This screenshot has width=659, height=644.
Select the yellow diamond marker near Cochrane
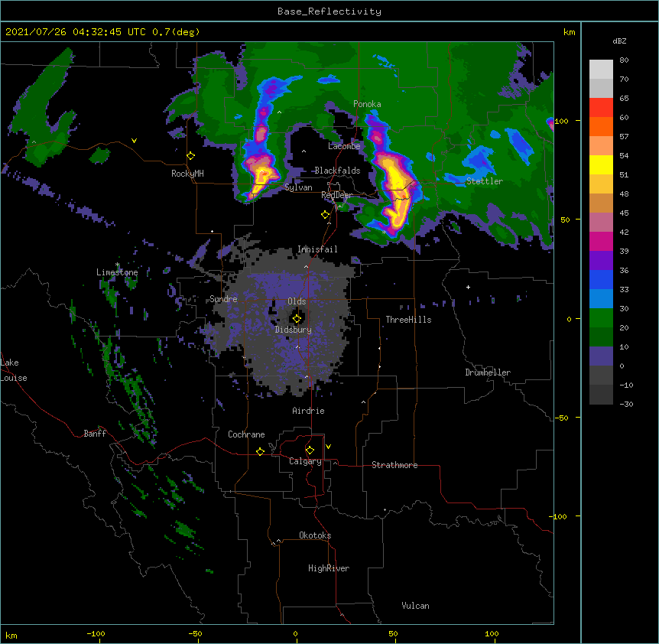(260, 451)
